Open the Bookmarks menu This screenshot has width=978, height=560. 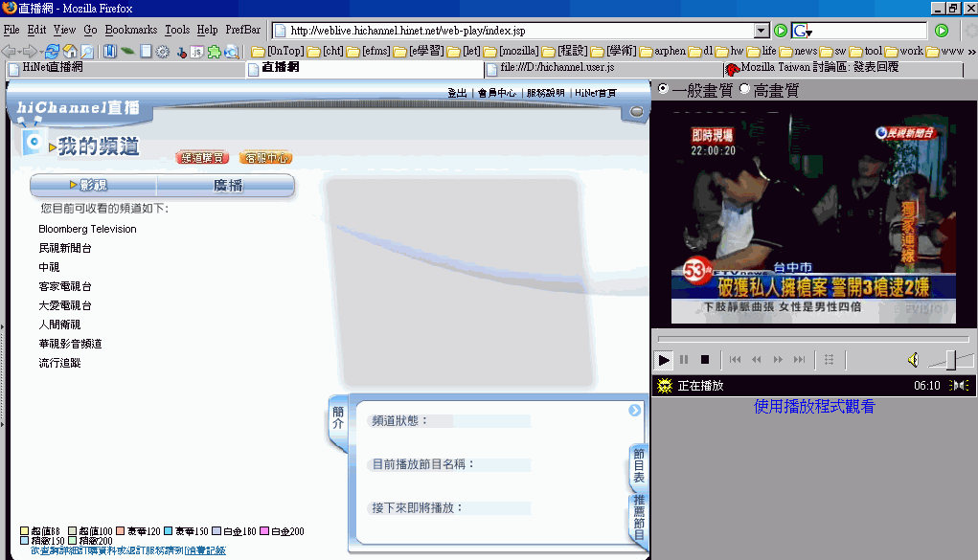pos(130,30)
